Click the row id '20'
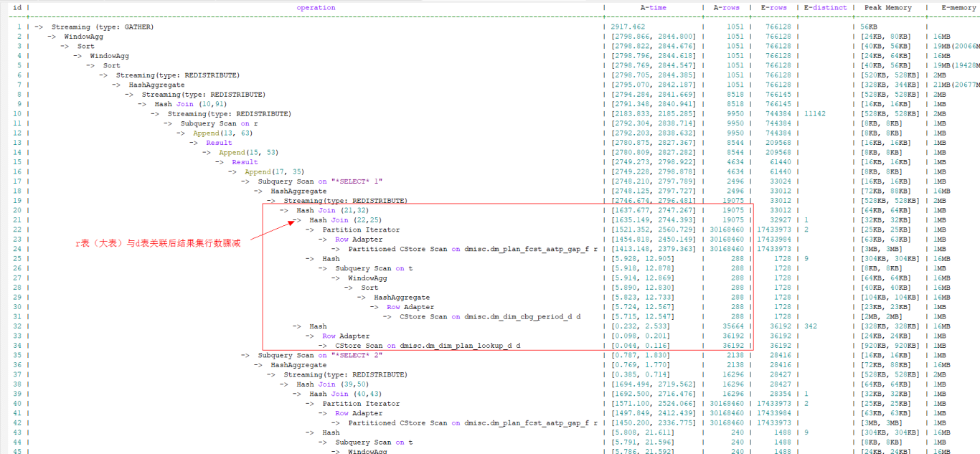 [x=17, y=211]
